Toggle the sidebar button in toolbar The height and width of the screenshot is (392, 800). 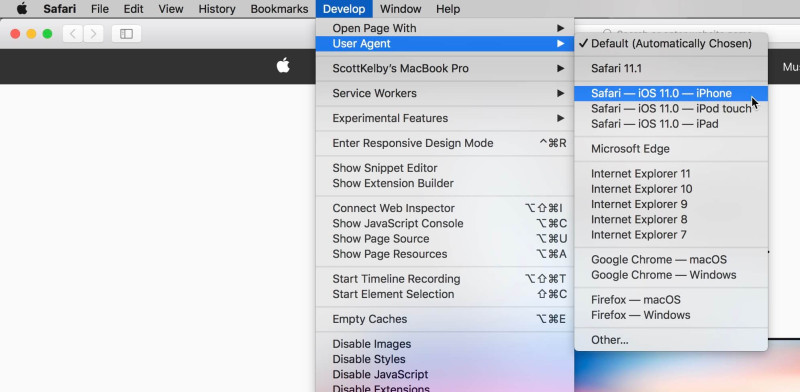coord(126,34)
